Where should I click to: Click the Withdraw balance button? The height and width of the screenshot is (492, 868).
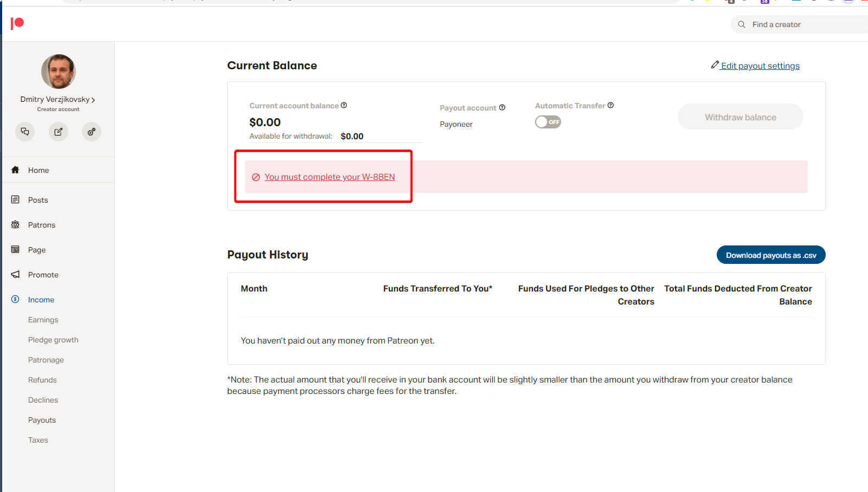(741, 116)
